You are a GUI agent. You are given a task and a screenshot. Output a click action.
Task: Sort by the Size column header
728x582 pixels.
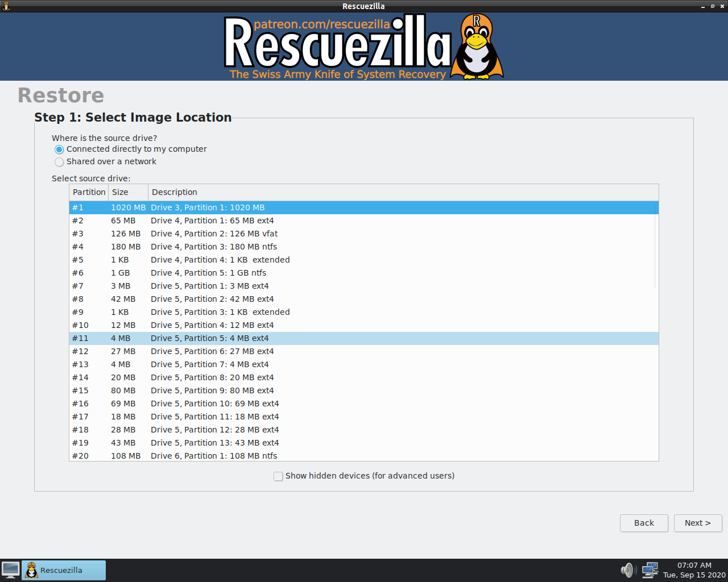point(119,192)
